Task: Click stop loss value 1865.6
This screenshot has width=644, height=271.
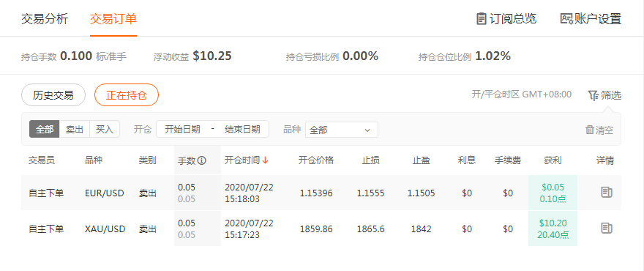Action: (x=371, y=229)
